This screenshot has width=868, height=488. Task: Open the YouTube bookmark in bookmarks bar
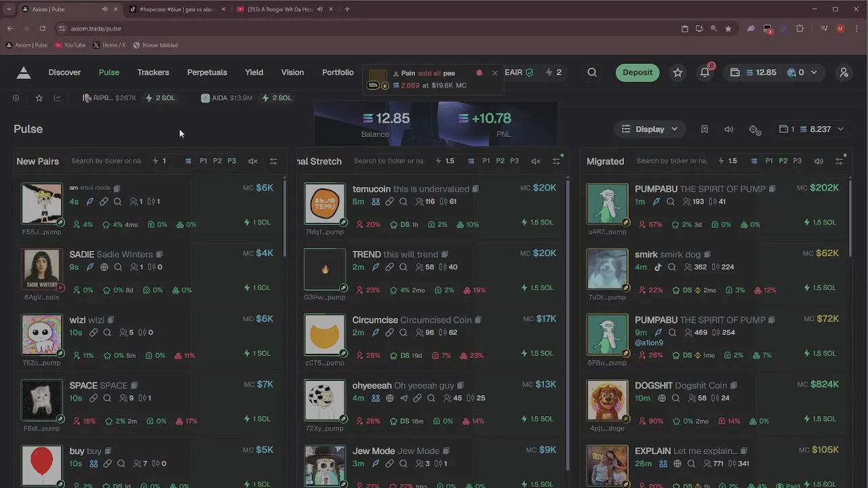(x=70, y=45)
